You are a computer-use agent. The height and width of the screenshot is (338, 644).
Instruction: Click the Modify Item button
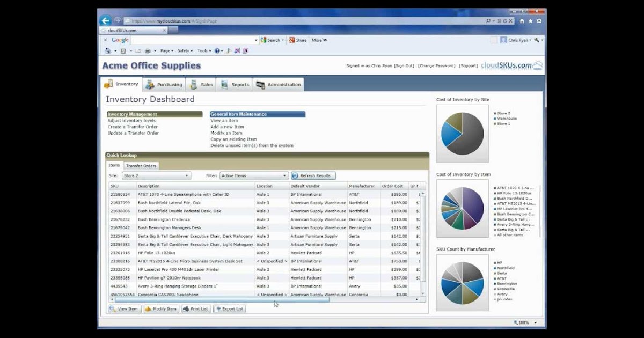[x=161, y=309]
